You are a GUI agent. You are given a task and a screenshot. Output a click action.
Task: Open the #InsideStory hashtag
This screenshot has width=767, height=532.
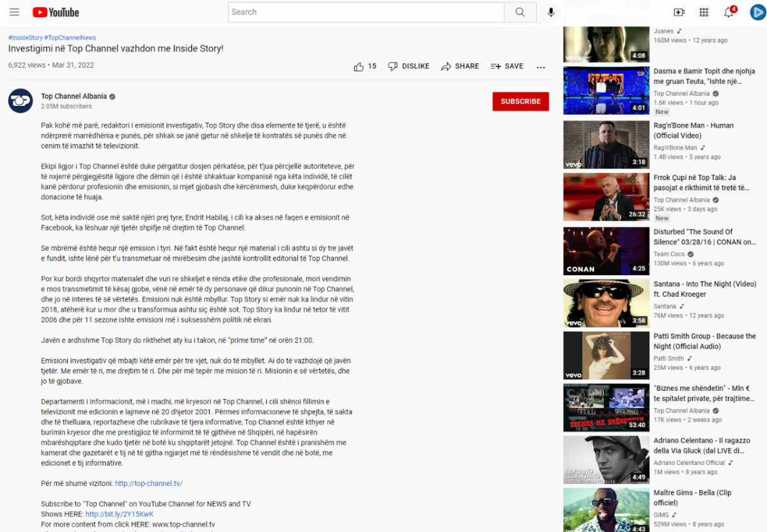(26, 38)
